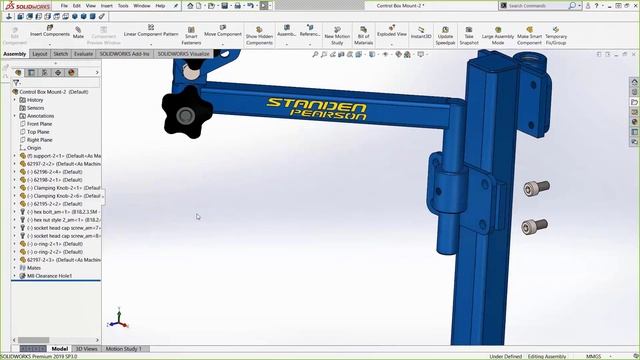This screenshot has width=640, height=360.
Task: Click the Home icon in title toolbar
Action: [190, 6]
